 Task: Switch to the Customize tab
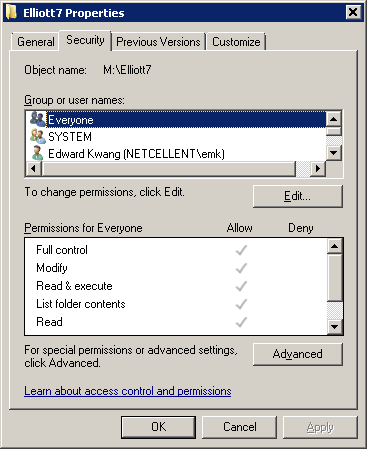(236, 42)
